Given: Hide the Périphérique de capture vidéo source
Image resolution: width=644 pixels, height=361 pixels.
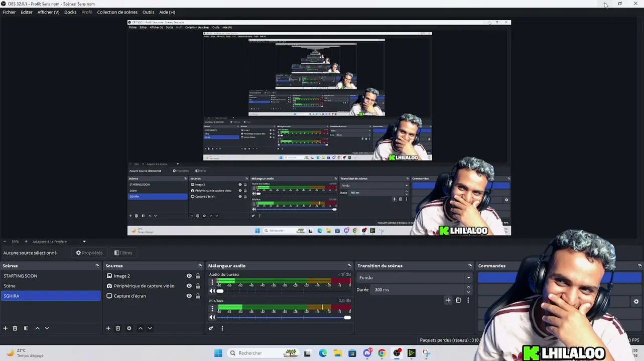Looking at the screenshot, I should (x=189, y=286).
